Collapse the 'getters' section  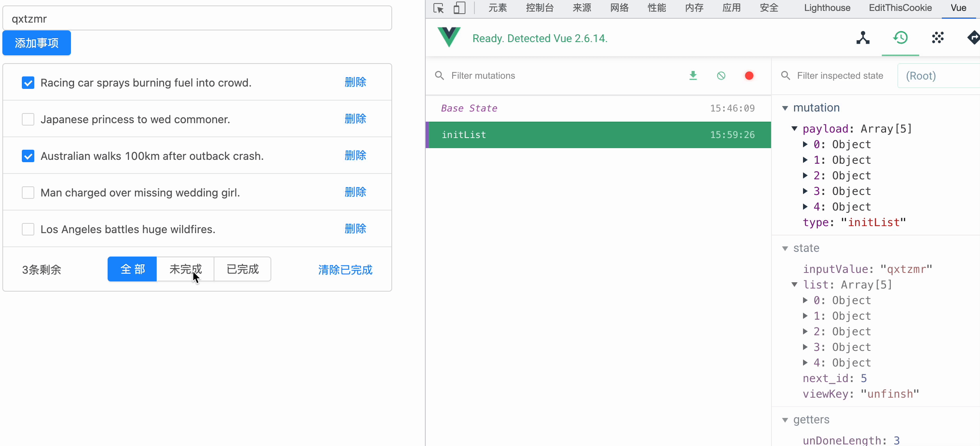(x=785, y=420)
